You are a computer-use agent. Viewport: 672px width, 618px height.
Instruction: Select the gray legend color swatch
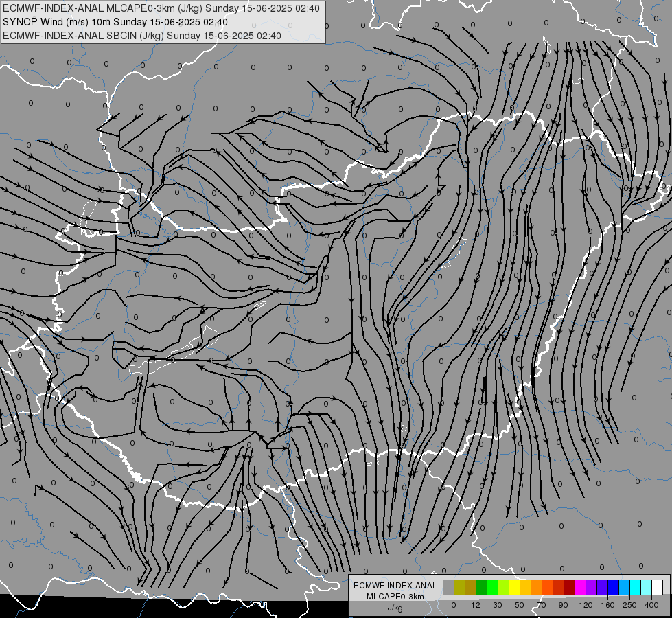[449, 588]
